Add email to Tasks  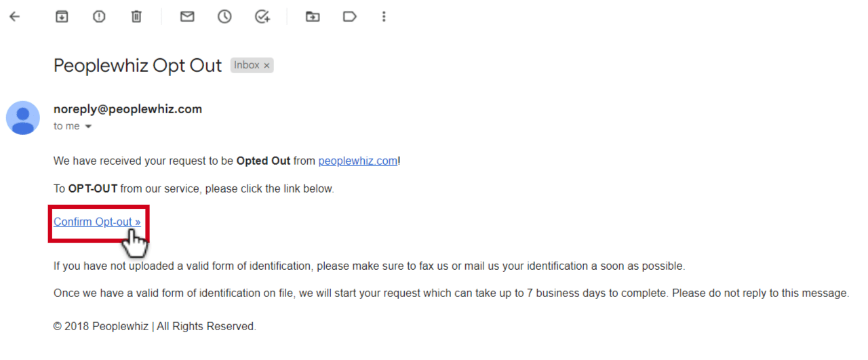point(262,17)
